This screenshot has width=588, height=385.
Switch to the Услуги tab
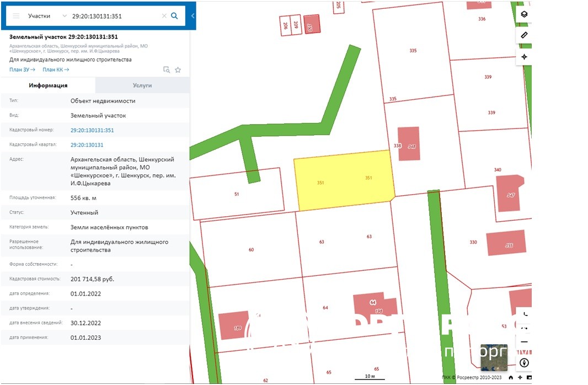point(142,85)
